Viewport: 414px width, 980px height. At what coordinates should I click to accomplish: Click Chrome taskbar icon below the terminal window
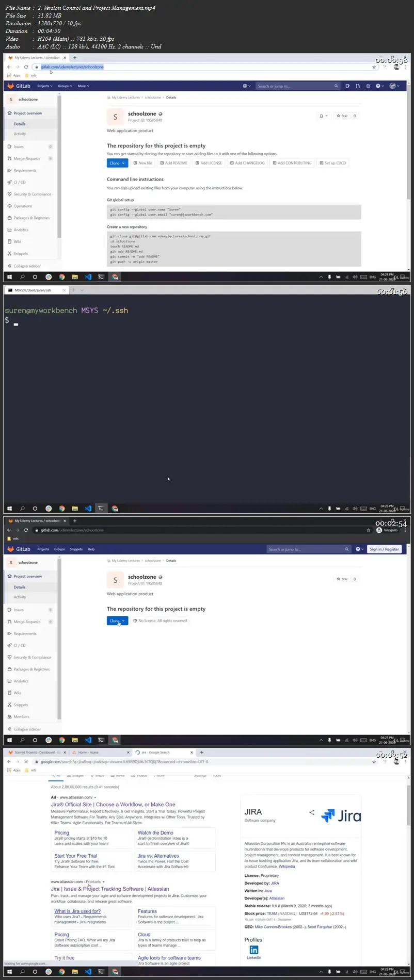tap(61, 509)
